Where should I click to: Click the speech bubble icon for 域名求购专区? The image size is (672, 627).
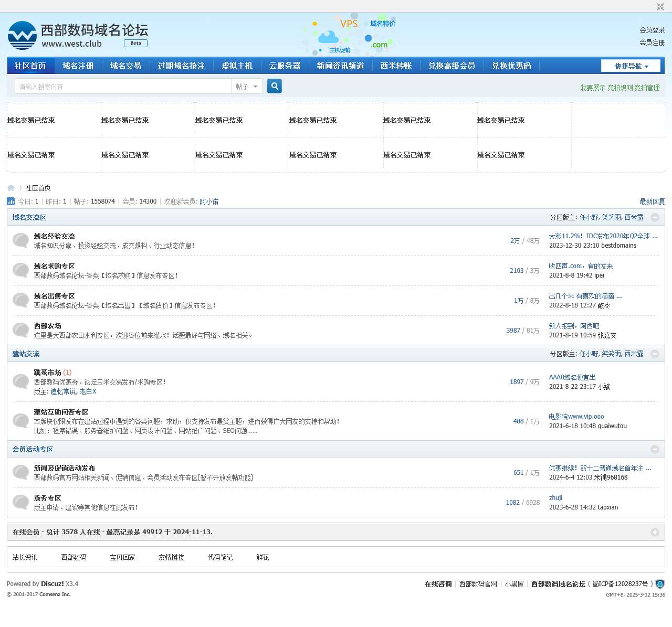click(x=21, y=270)
